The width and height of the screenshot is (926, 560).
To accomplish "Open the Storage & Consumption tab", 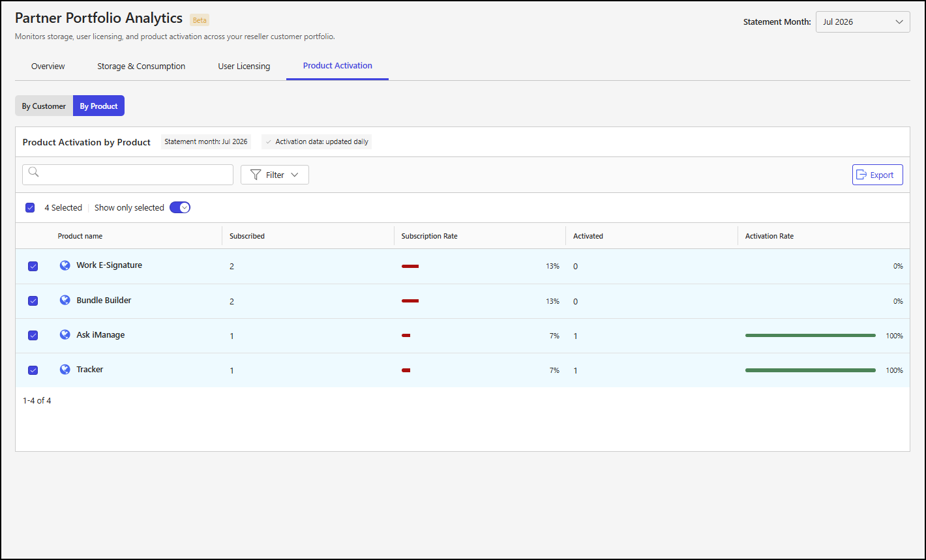I will (142, 66).
